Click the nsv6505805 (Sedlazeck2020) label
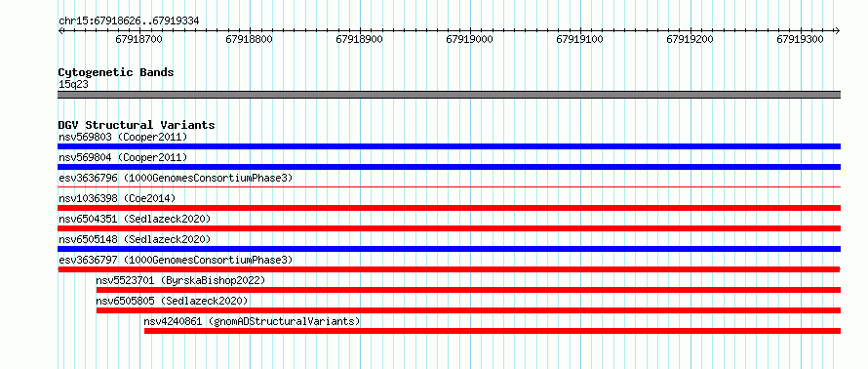 click(172, 301)
